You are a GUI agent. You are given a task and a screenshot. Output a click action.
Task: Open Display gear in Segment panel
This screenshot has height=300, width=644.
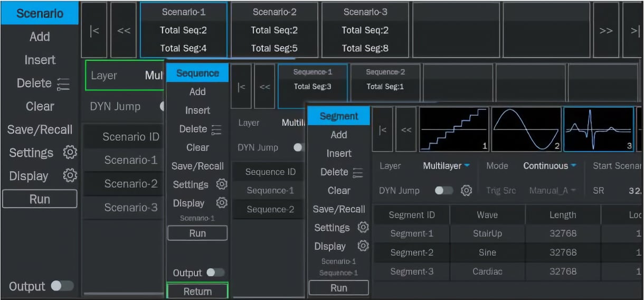pos(363,246)
